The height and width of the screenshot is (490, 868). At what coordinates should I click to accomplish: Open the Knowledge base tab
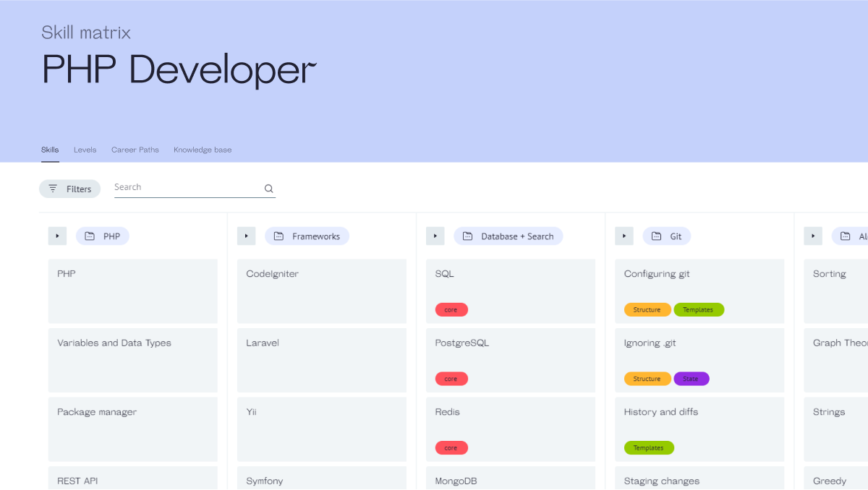203,150
